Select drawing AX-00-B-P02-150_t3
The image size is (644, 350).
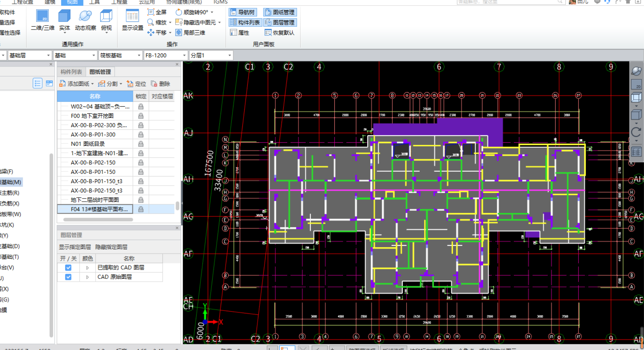(x=96, y=191)
